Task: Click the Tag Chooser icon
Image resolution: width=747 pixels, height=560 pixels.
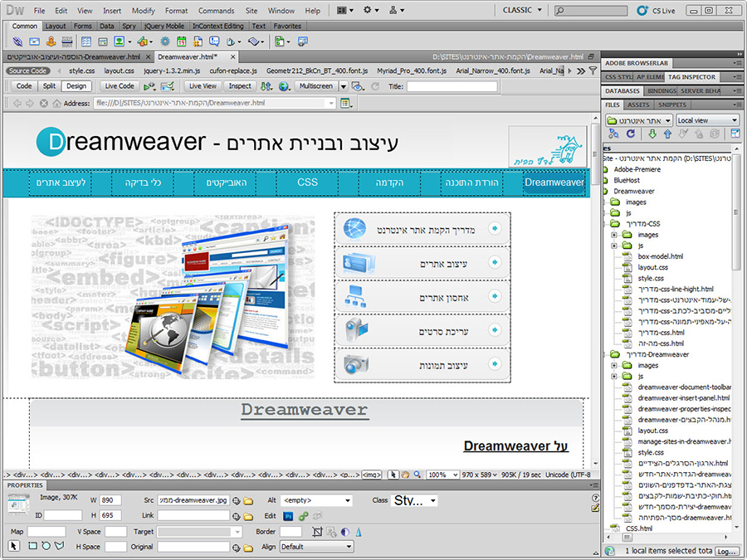Action: pyautogui.click(x=302, y=42)
